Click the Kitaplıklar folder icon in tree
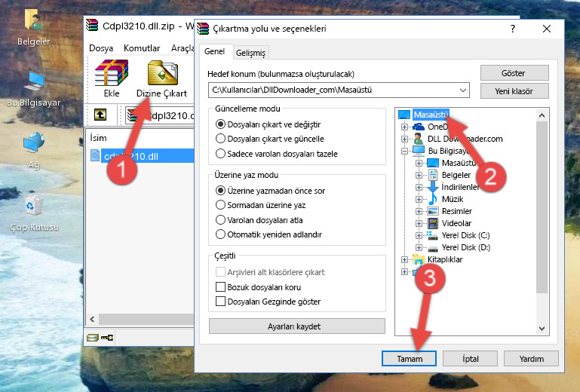Viewport: 580px width, 392px height. (x=419, y=259)
